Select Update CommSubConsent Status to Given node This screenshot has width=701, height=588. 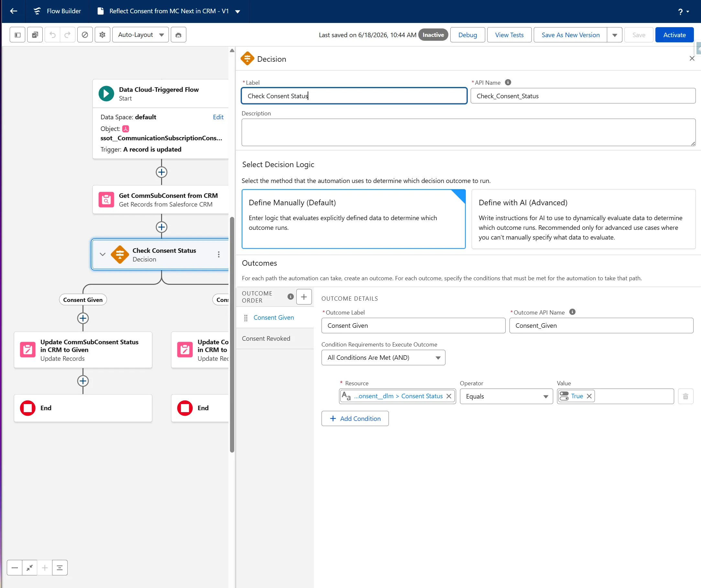(x=83, y=350)
